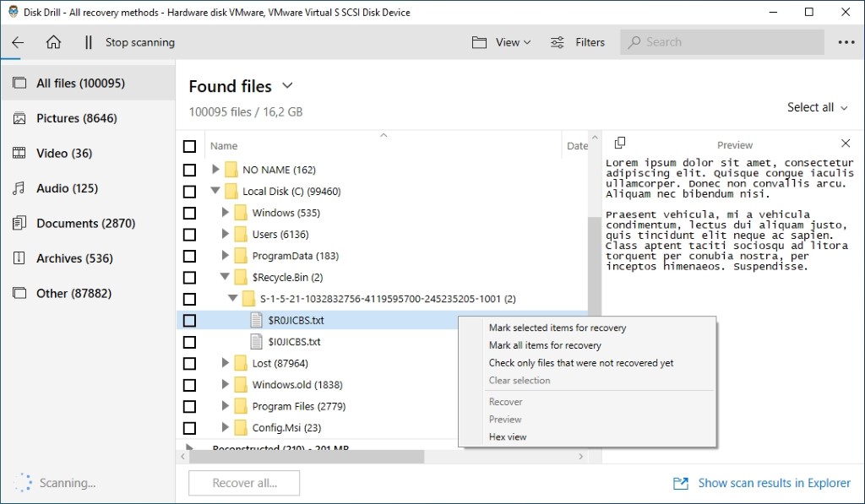Click the Windows.old folder icon

point(241,385)
